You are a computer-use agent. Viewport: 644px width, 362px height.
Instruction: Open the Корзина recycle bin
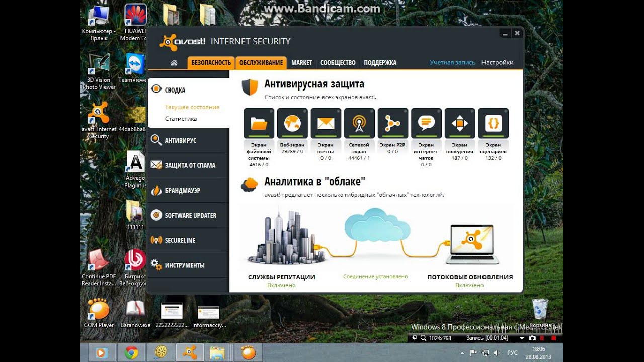(x=540, y=313)
